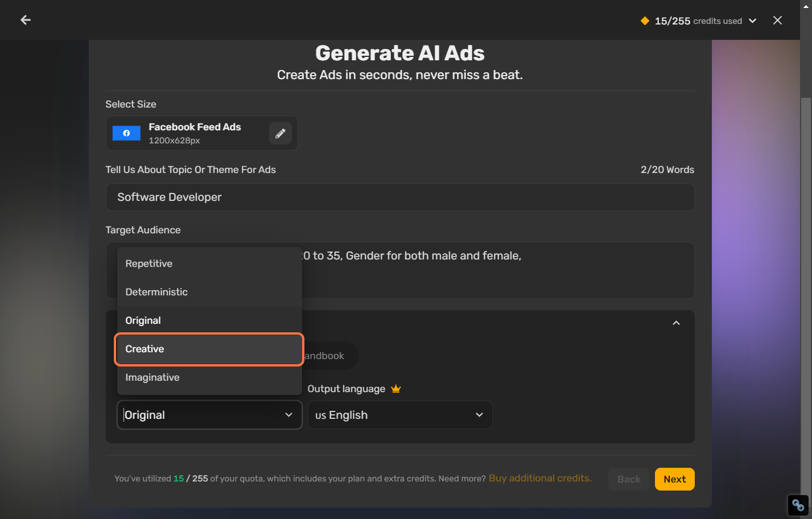Click the orange credits diamond icon
The image size is (812, 519).
645,21
